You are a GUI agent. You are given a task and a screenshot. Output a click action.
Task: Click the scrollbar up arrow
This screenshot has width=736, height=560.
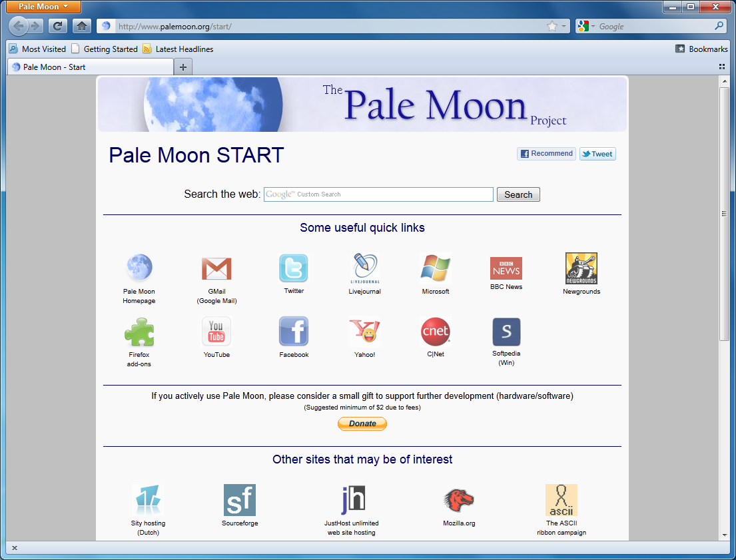click(724, 81)
